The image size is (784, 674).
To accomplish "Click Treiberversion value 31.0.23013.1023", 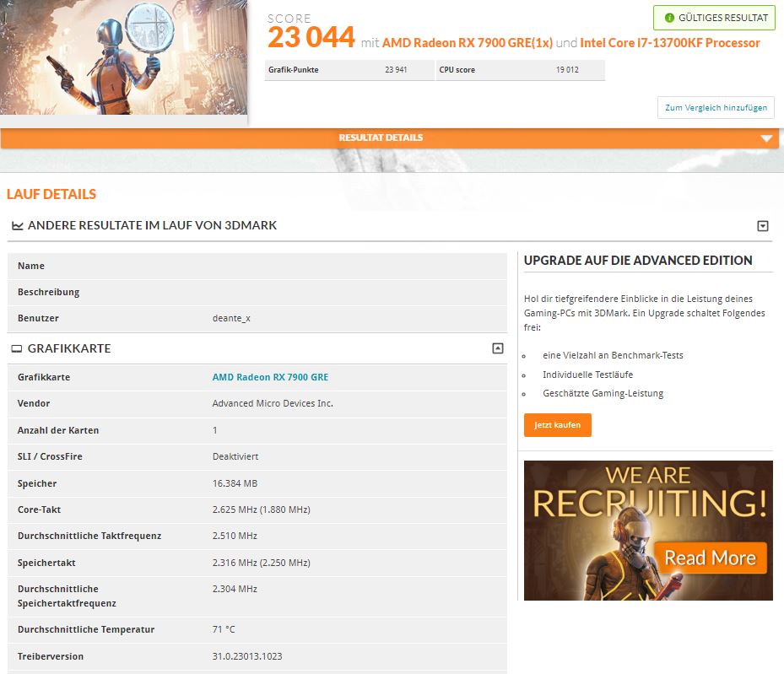I will (247, 656).
